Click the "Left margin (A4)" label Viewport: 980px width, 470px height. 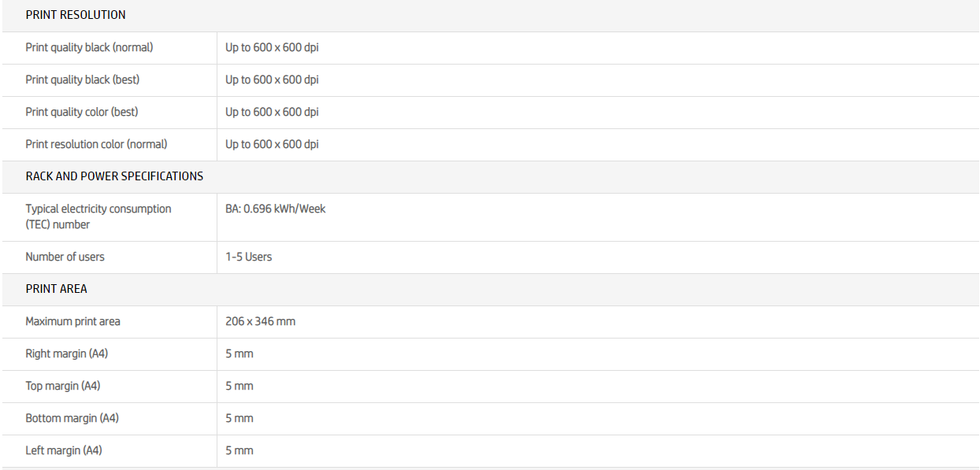pos(63,450)
